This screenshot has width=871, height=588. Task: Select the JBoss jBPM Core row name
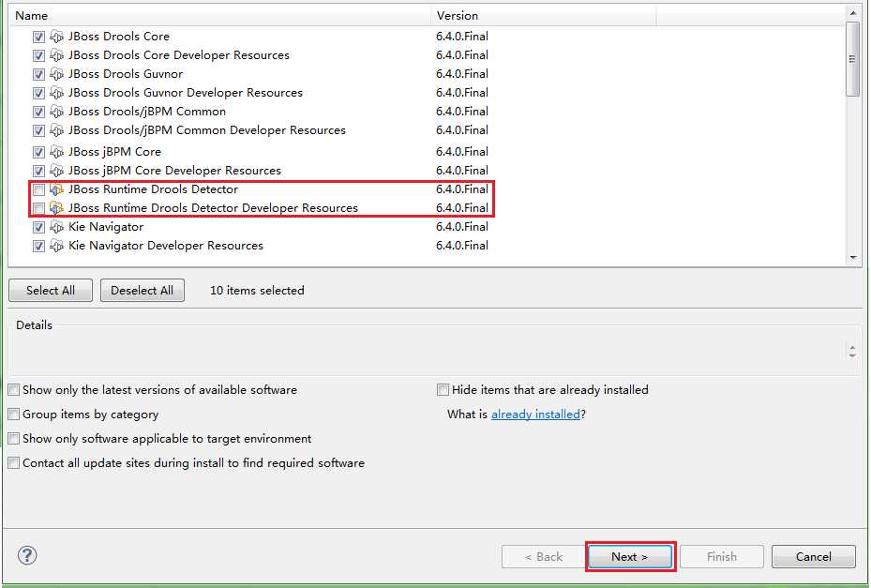coord(114,152)
